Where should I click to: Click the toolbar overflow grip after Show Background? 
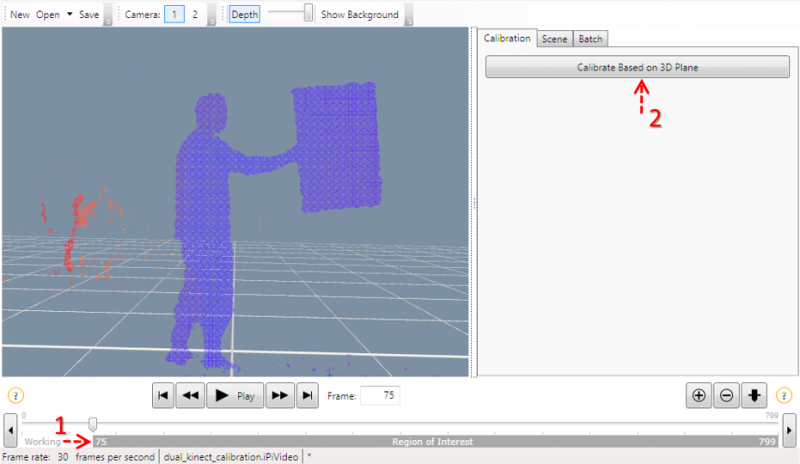point(409,15)
